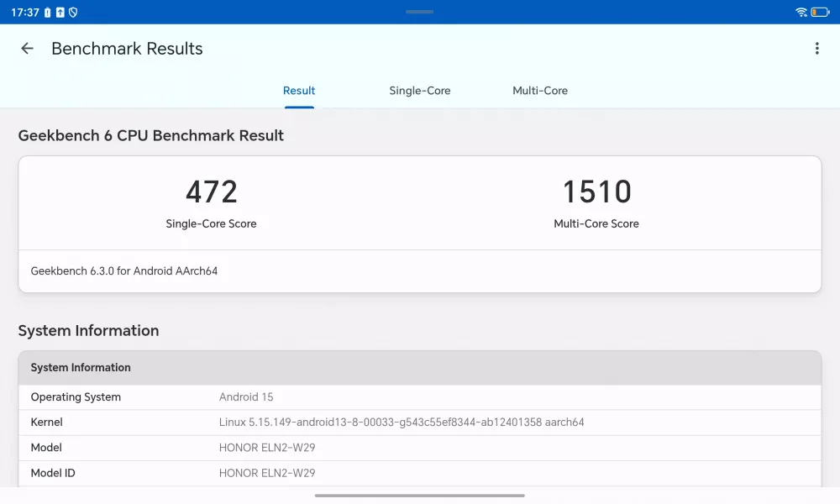Tap the Multi-Core Score label

pyautogui.click(x=596, y=224)
